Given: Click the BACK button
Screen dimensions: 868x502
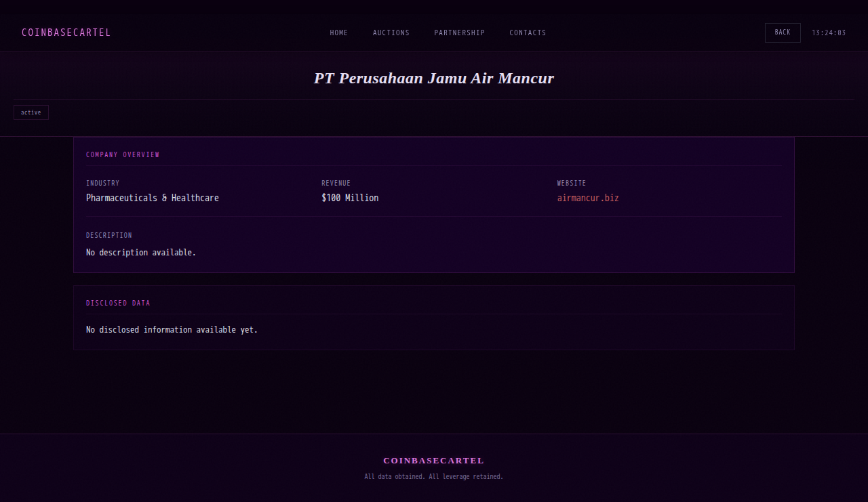Looking at the screenshot, I should point(783,33).
